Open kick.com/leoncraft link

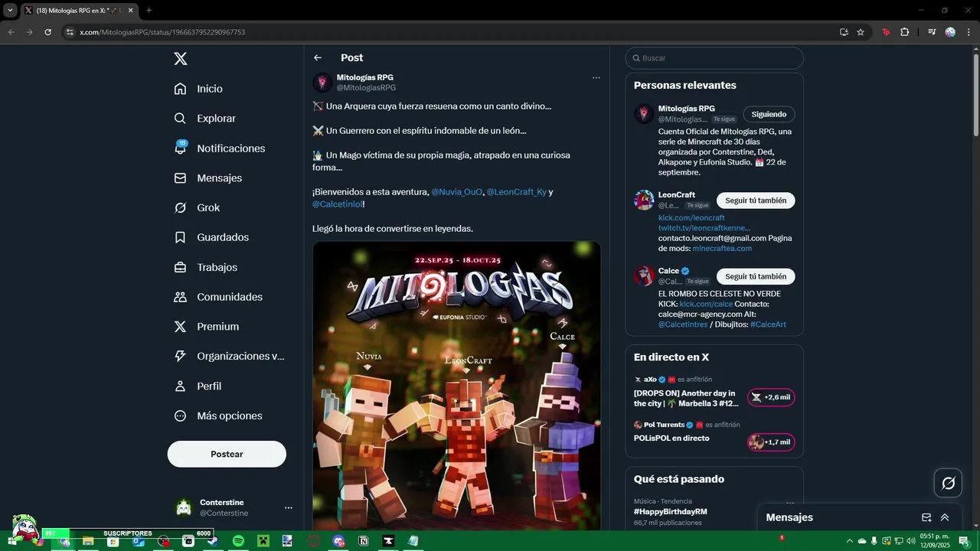click(x=691, y=218)
